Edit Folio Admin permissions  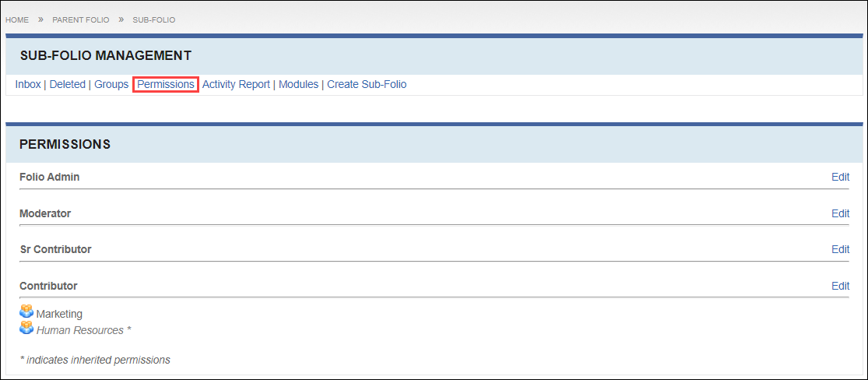point(840,178)
